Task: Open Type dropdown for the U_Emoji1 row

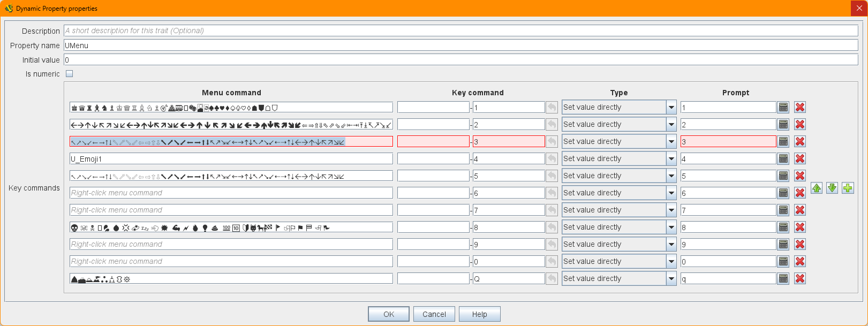Action: click(671, 158)
